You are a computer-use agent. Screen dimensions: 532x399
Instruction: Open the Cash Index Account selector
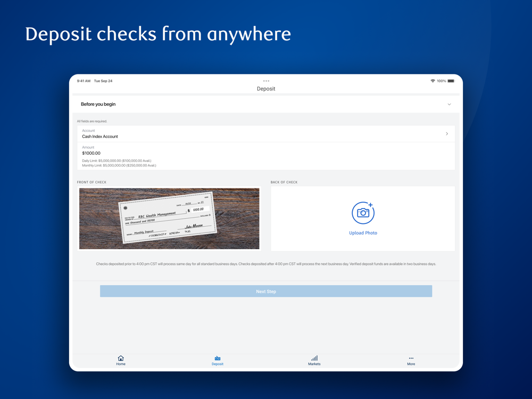(266, 134)
